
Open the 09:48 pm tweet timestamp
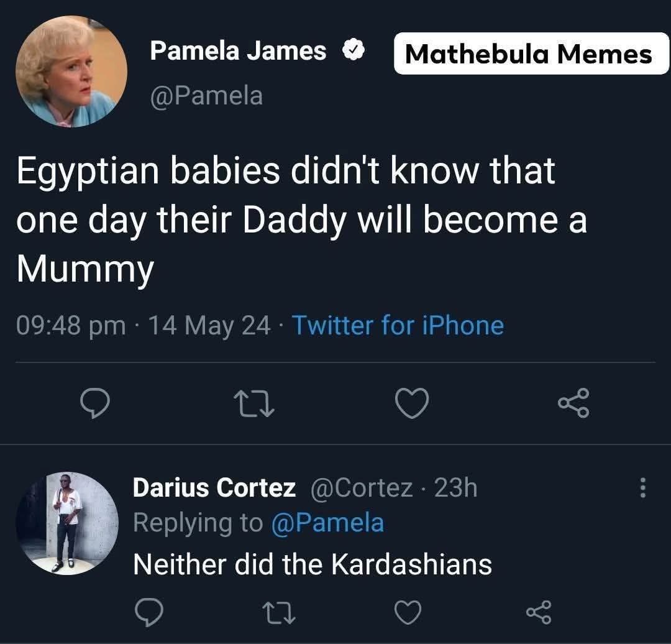pyautogui.click(x=71, y=325)
